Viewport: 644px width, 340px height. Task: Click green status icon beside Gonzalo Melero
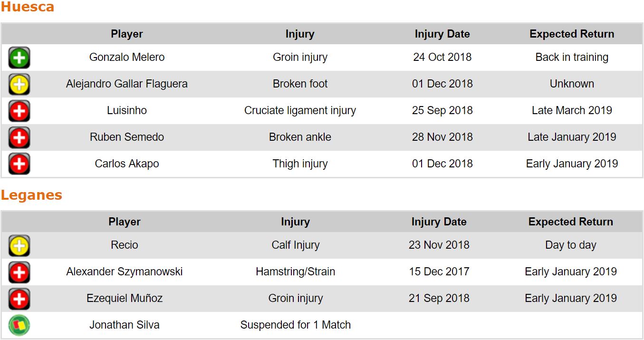pyautogui.click(x=19, y=58)
